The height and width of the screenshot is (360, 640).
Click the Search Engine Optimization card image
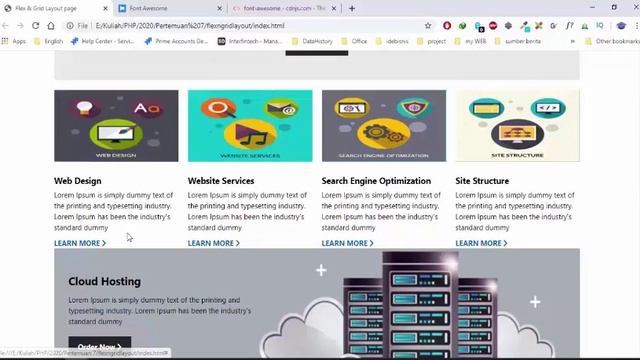coord(384,126)
